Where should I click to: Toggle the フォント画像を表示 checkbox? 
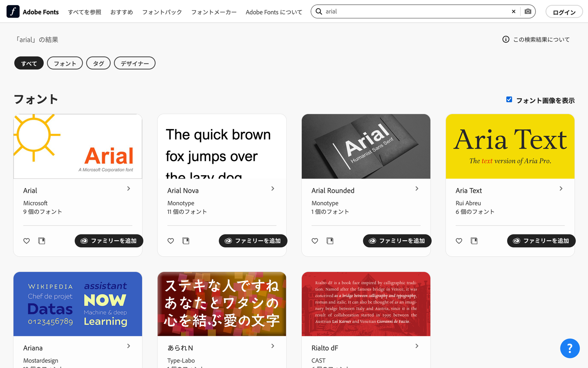(x=509, y=99)
